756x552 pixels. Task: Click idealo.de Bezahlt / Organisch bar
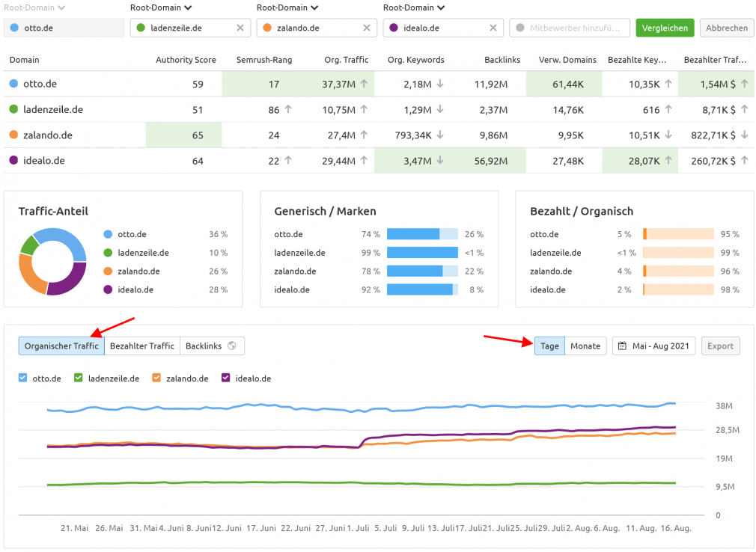[x=678, y=289]
